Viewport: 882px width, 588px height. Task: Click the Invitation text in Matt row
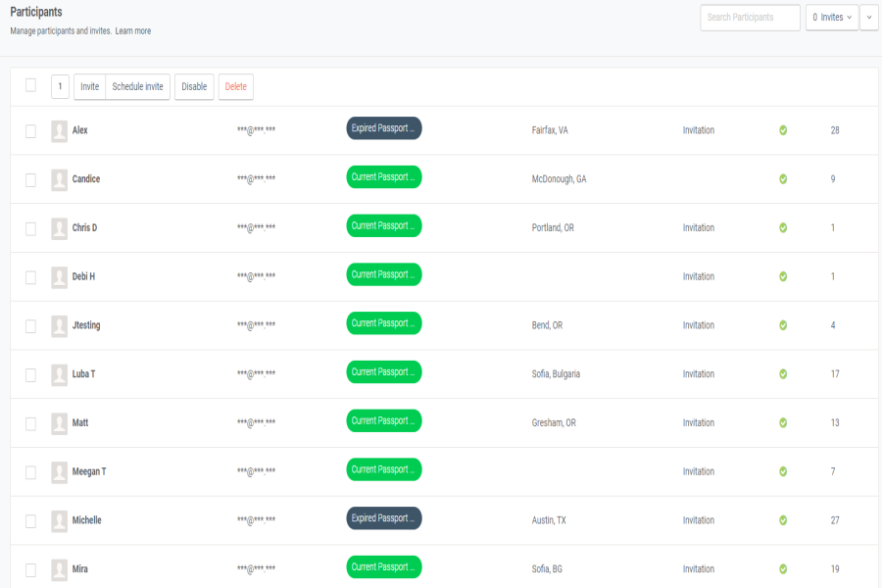[x=699, y=423]
